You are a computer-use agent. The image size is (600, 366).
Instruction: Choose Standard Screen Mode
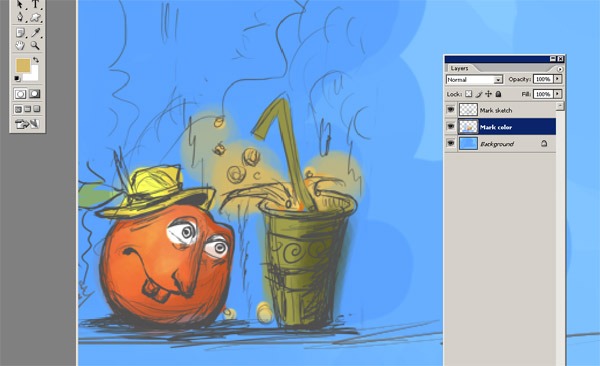point(18,109)
